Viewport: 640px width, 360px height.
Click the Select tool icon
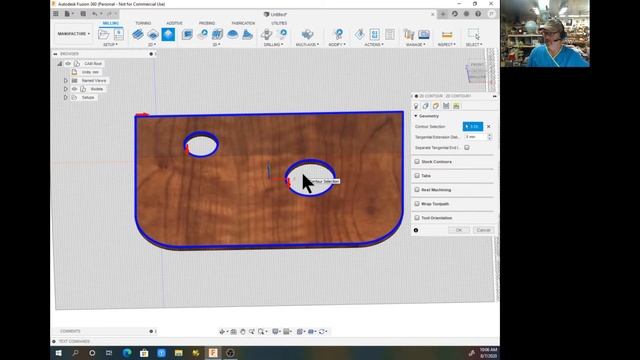pos(473,35)
